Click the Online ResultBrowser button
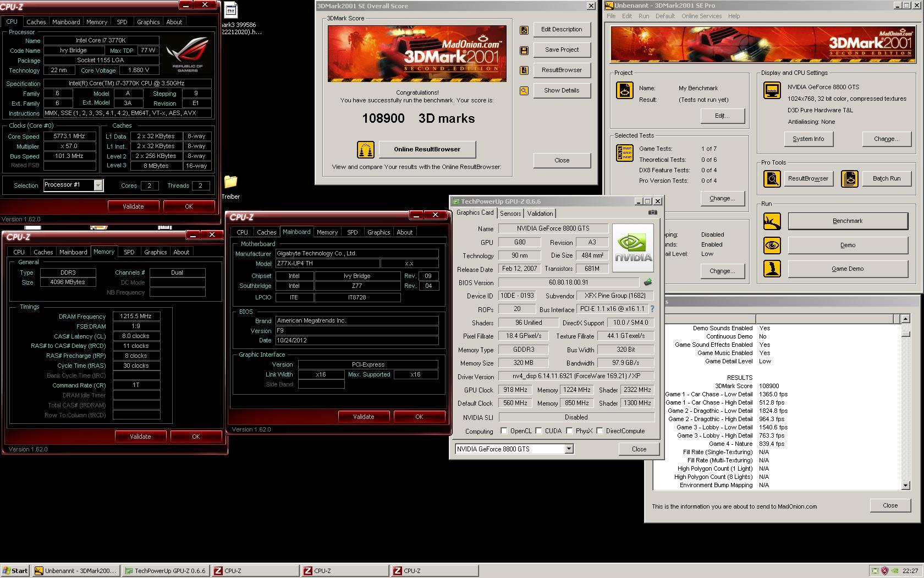Viewport: 924px width, 578px height. (427, 149)
